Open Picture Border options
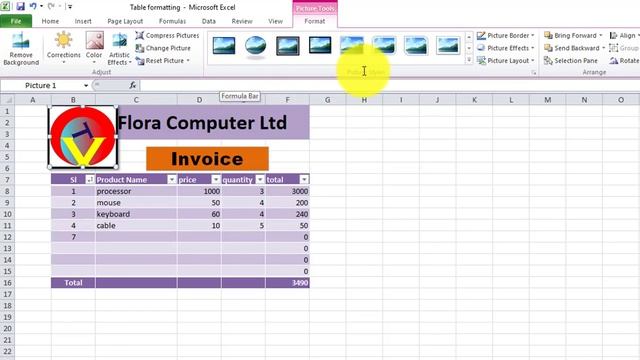The width and height of the screenshot is (640, 360). 506,36
